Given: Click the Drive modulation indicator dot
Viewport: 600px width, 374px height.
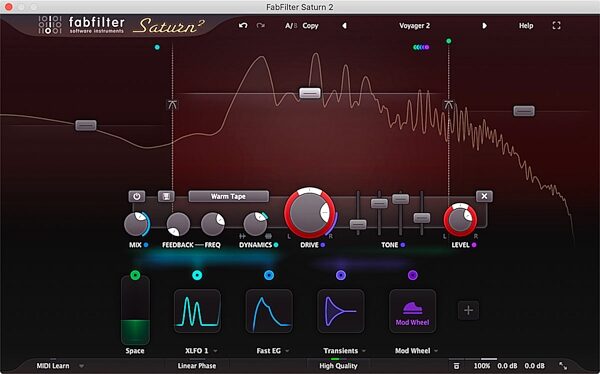Looking at the screenshot, I should (323, 245).
